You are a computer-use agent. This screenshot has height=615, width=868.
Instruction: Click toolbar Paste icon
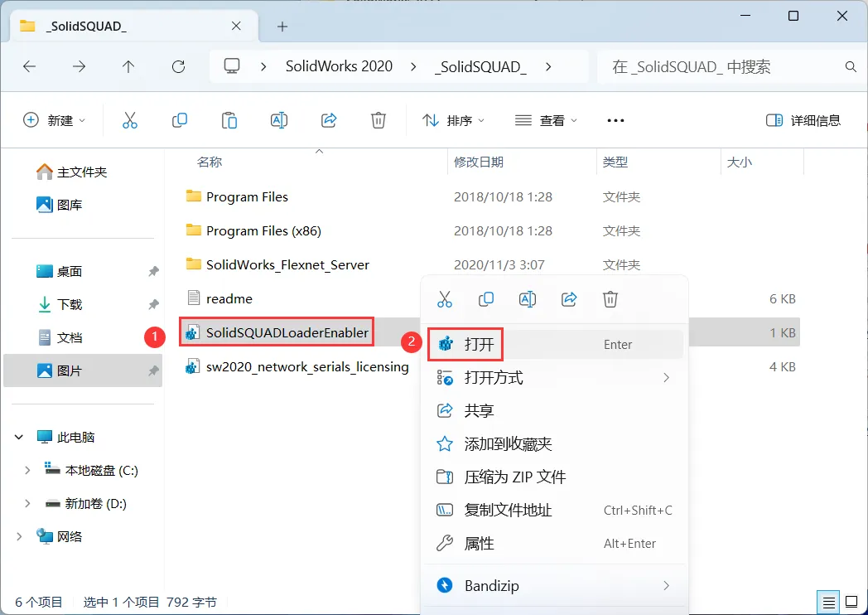tap(229, 120)
